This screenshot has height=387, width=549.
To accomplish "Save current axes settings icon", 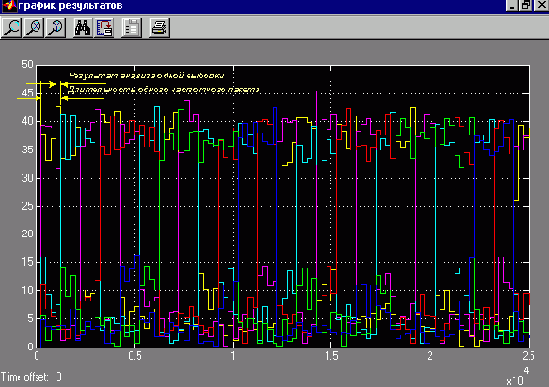I will coord(104,28).
